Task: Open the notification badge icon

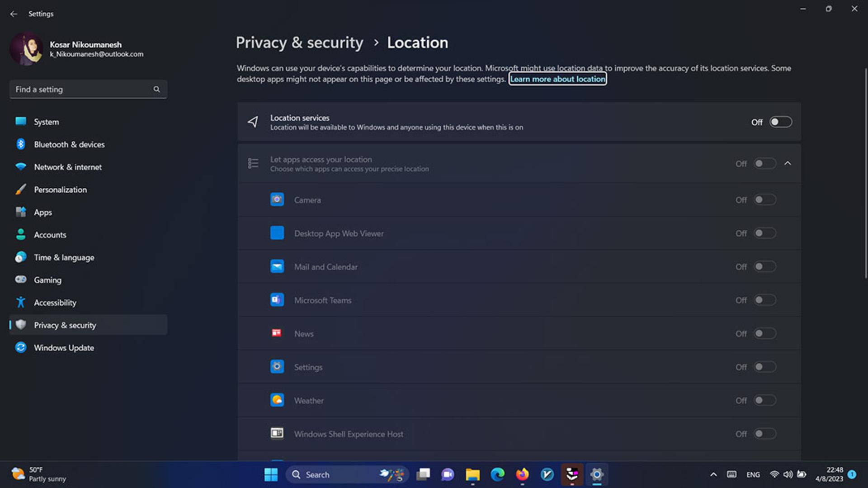Action: tap(852, 474)
